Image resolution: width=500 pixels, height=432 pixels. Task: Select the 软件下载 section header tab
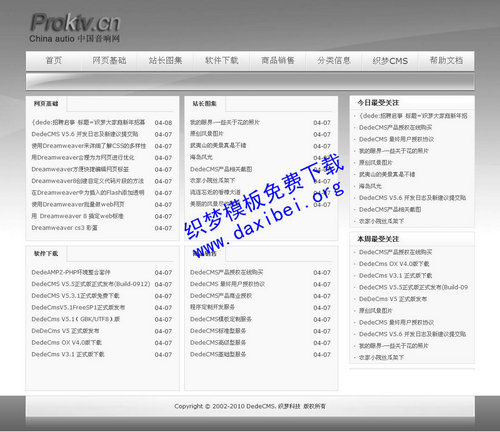coord(46,253)
